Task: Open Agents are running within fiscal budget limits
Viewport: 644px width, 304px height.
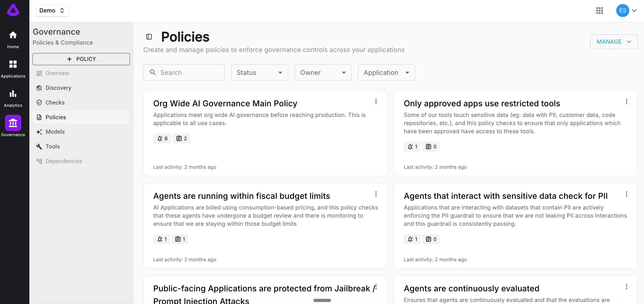Action: [x=242, y=196]
